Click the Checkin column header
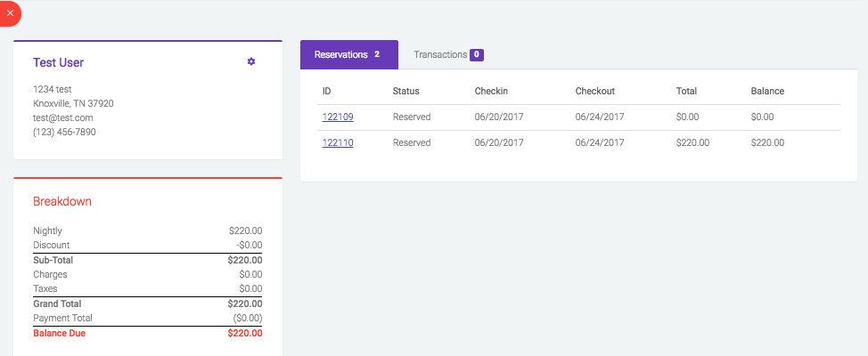868x356 pixels. 491,91
